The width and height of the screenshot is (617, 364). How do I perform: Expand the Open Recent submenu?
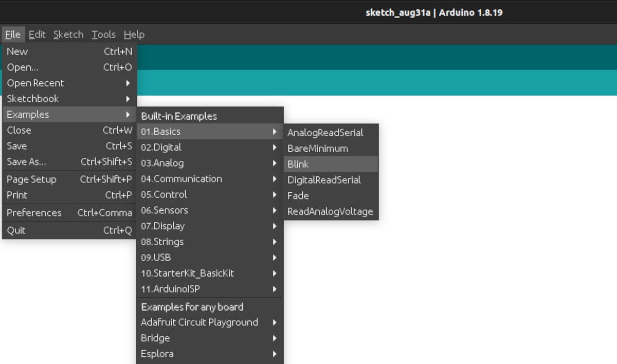click(35, 83)
